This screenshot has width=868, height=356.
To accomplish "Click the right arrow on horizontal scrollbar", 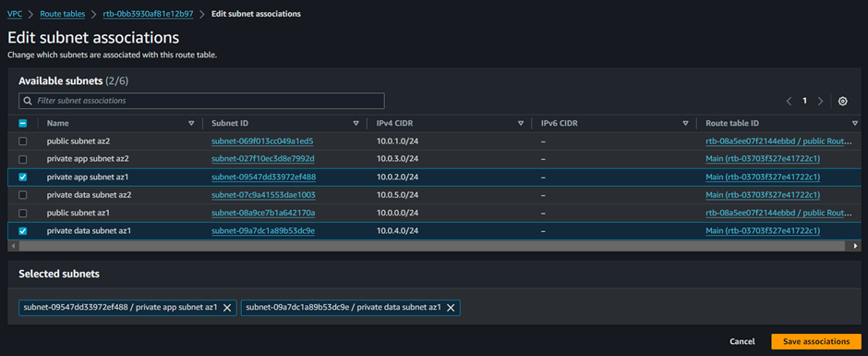I will pos(856,245).
